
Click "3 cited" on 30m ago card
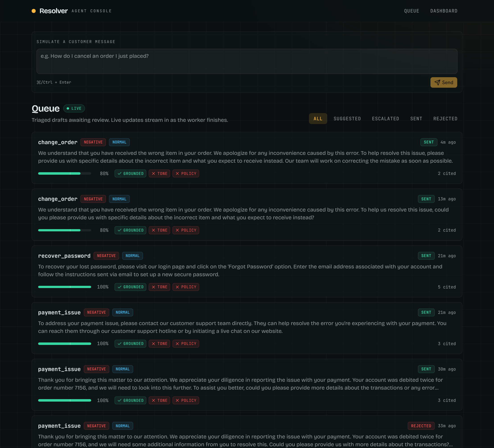pyautogui.click(x=447, y=400)
